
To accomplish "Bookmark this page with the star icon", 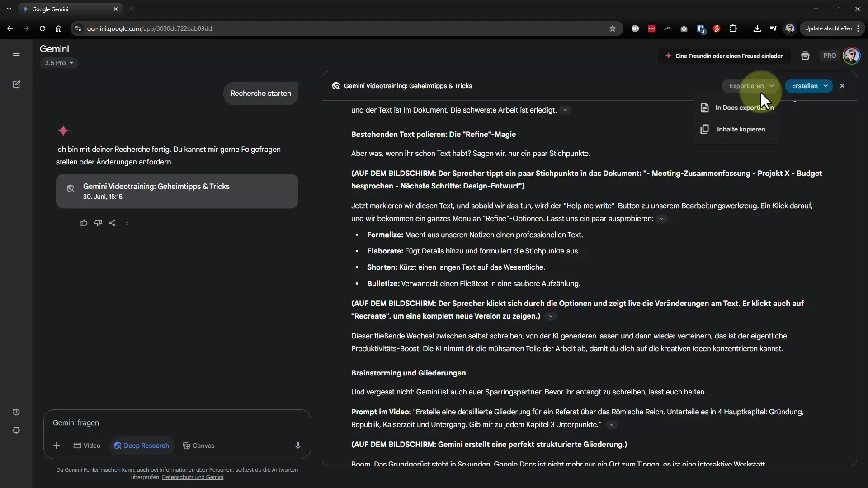I will (x=613, y=28).
